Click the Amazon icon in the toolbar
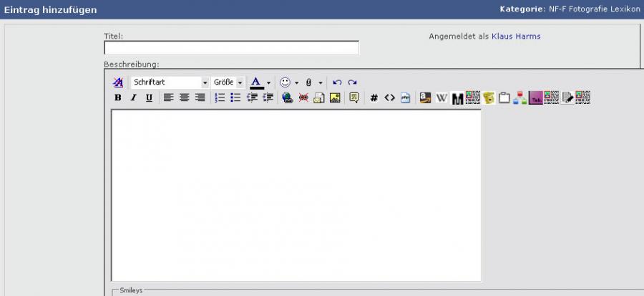This screenshot has width=644, height=296. (426, 98)
